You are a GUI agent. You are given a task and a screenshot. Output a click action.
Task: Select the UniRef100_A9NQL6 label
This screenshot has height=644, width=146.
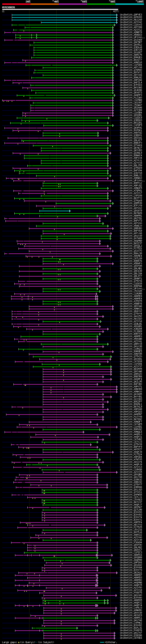pyautogui.click(x=131, y=432)
